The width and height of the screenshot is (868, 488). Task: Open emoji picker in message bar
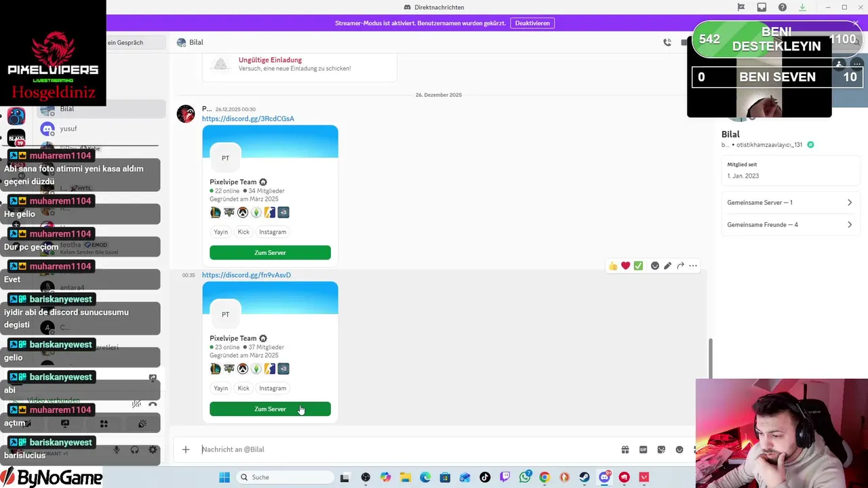[679, 449]
